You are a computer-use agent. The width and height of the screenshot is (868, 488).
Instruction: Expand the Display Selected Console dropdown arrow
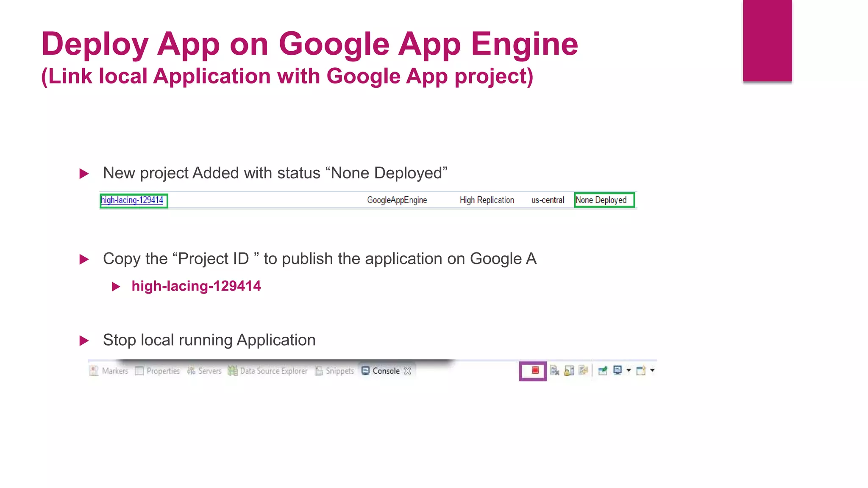[x=629, y=371]
